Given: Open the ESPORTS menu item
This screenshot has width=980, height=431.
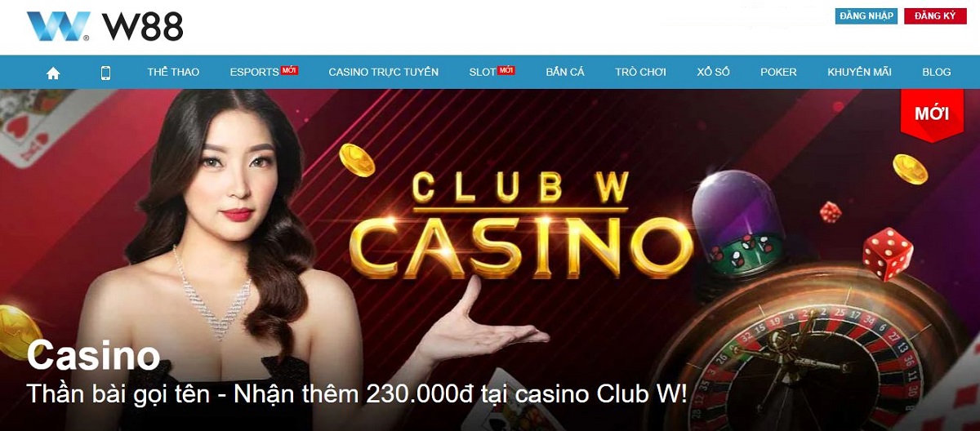Looking at the screenshot, I should point(254,72).
